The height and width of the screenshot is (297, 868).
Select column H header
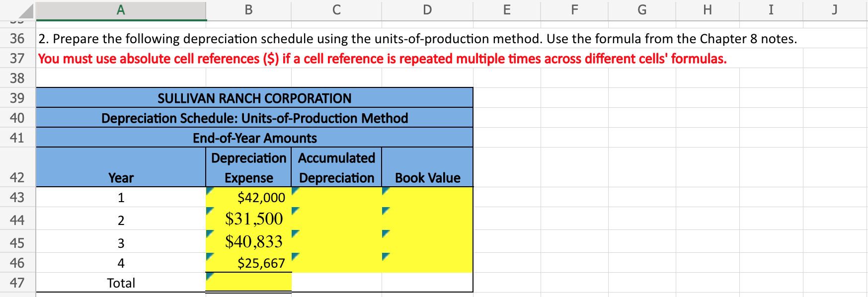(708, 10)
